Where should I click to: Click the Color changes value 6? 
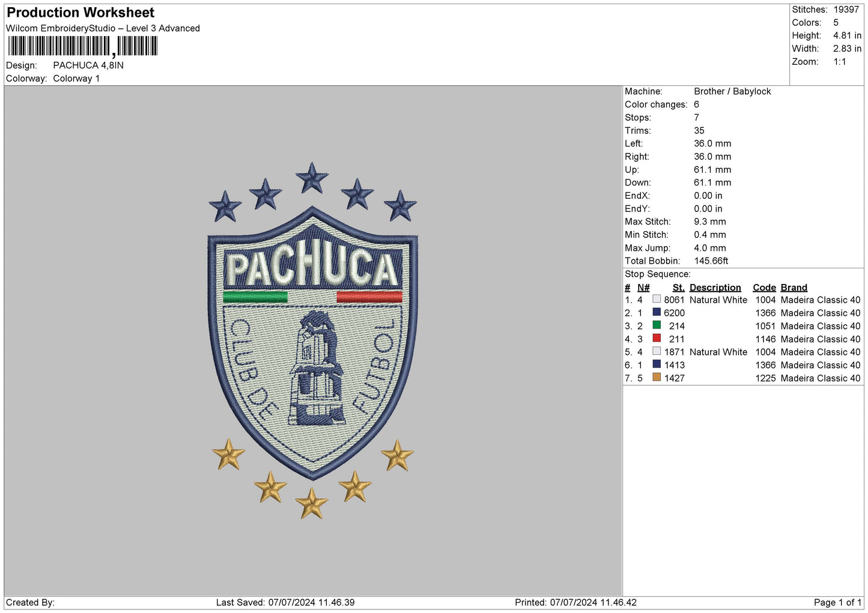click(x=696, y=104)
